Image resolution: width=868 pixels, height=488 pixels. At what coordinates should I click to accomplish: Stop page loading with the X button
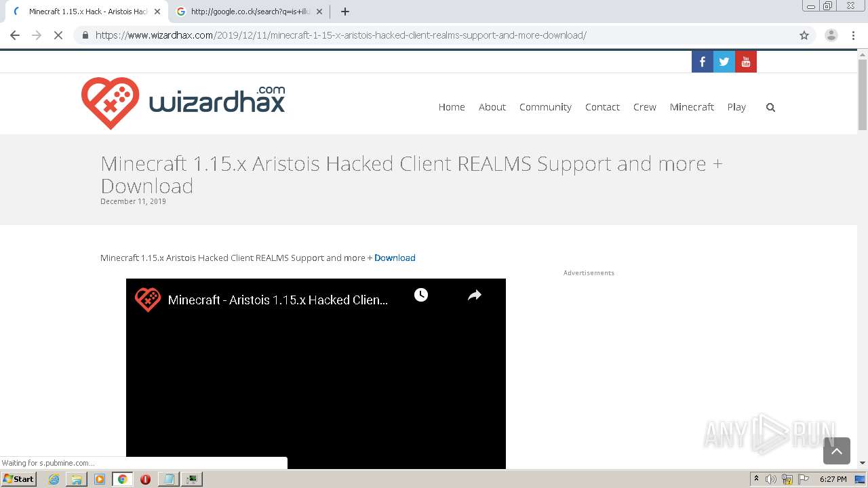(x=58, y=35)
